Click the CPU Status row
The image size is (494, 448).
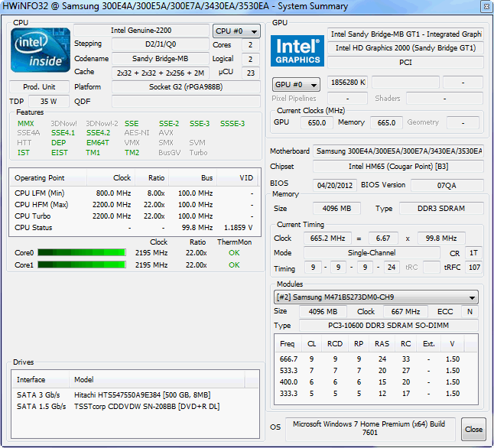click(135, 228)
